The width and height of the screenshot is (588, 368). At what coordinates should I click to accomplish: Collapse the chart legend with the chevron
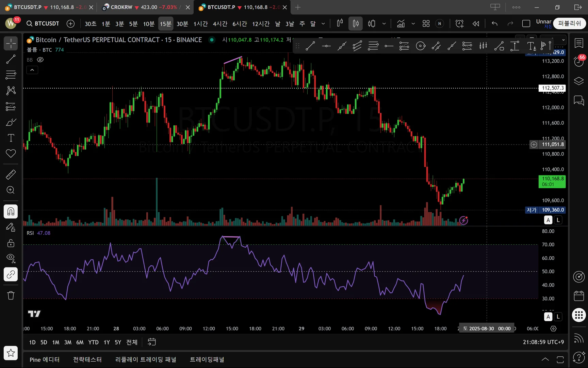tap(32, 70)
